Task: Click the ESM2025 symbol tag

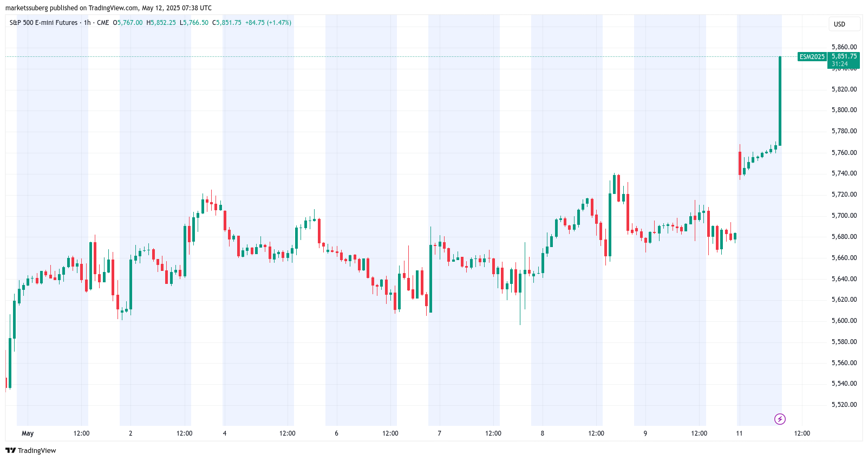Action: [812, 57]
